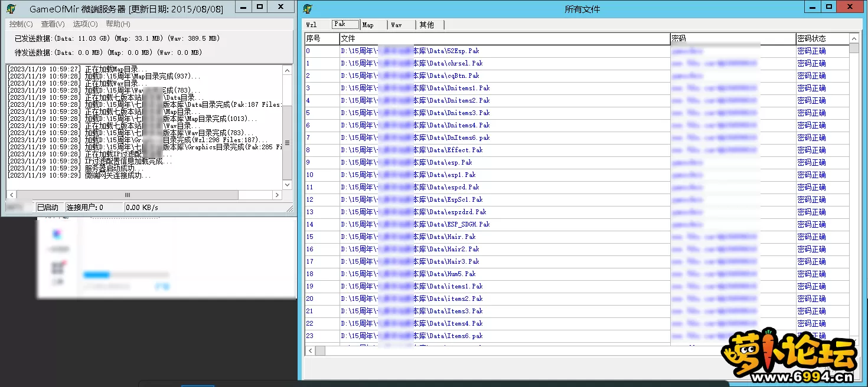
Task: Click GameOfMir server window title icon
Action: pos(11,8)
